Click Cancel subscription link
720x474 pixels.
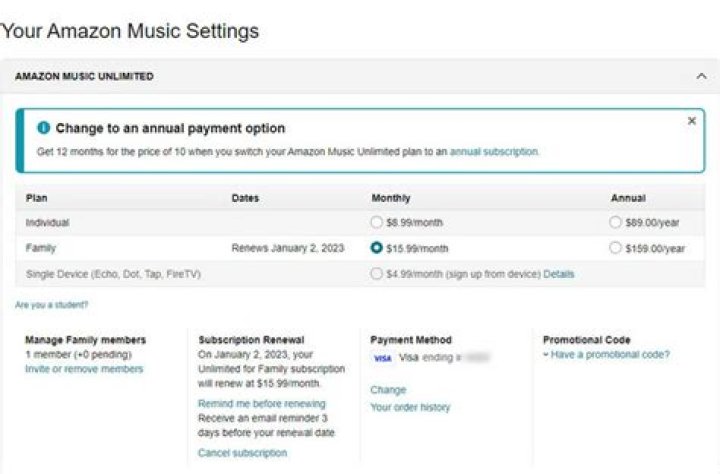tap(242, 453)
